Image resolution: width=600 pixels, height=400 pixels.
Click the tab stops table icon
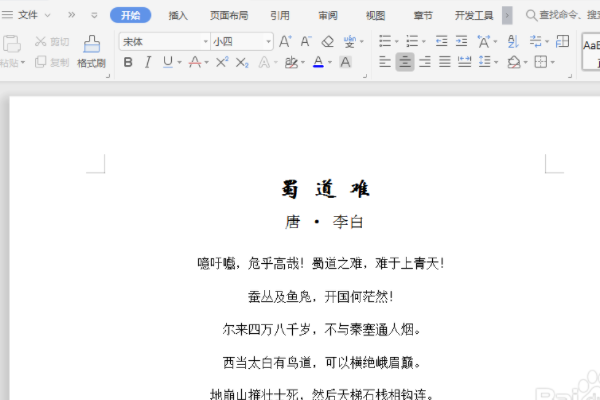[562, 41]
